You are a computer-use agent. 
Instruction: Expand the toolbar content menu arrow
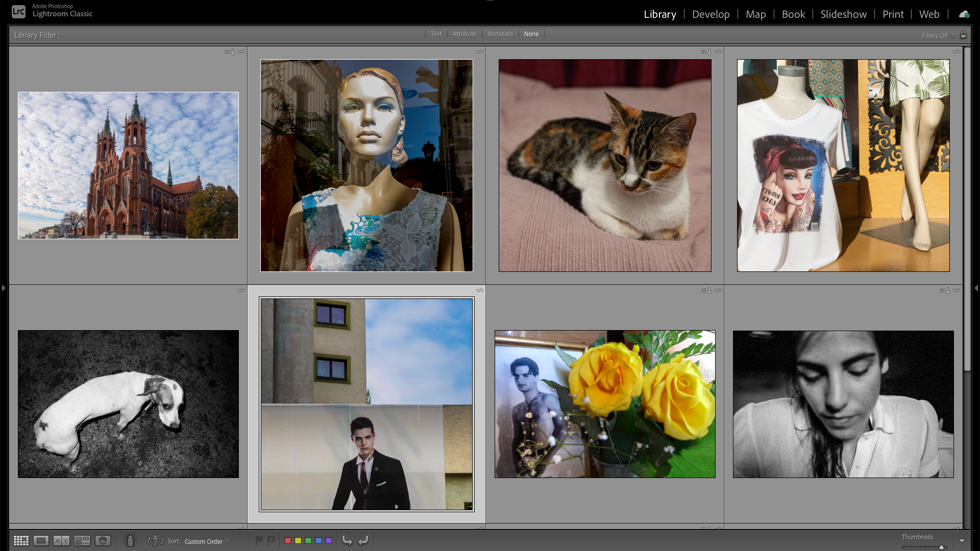pos(962,541)
